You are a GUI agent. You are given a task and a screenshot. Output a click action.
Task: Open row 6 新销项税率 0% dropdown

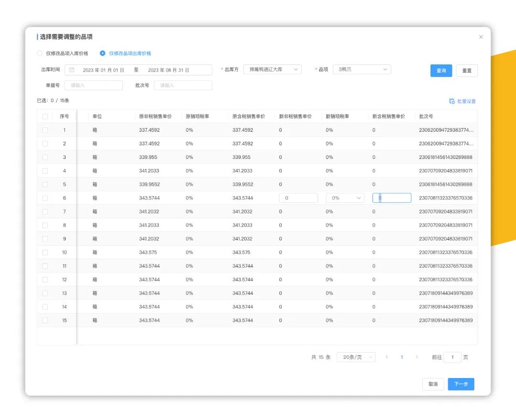pos(345,198)
